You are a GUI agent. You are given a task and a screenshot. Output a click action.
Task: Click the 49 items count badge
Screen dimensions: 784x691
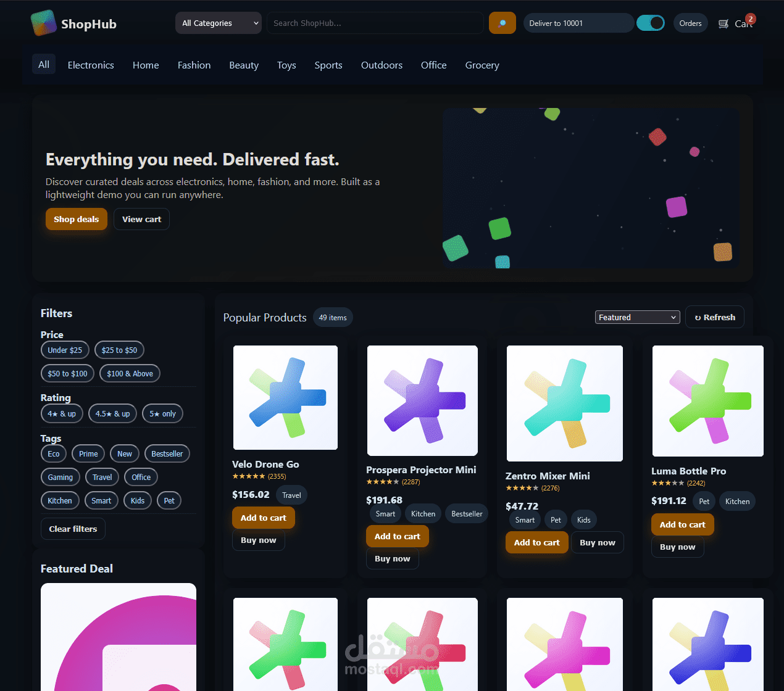click(x=333, y=317)
